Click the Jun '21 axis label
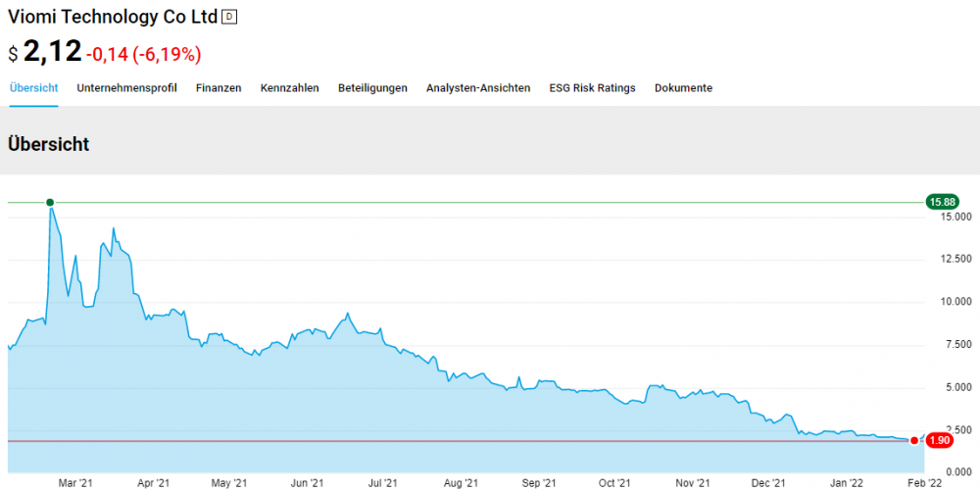980x491 pixels. point(308,483)
